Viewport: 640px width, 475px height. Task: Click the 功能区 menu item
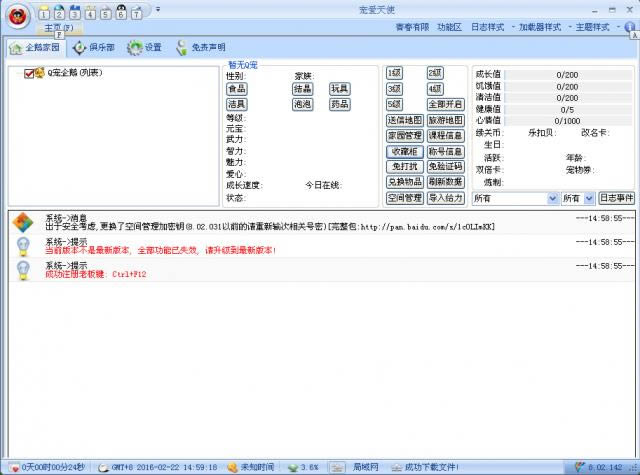449,27
